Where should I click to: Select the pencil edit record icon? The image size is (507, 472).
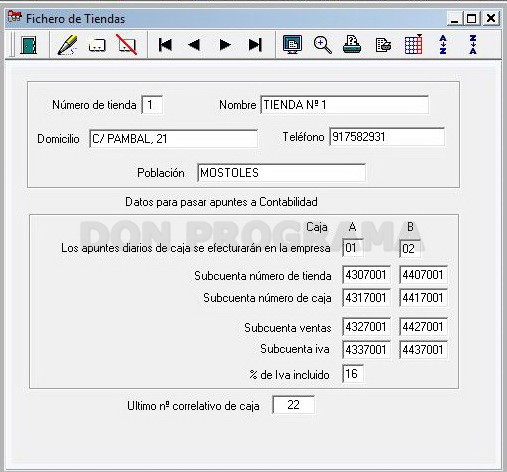point(67,45)
